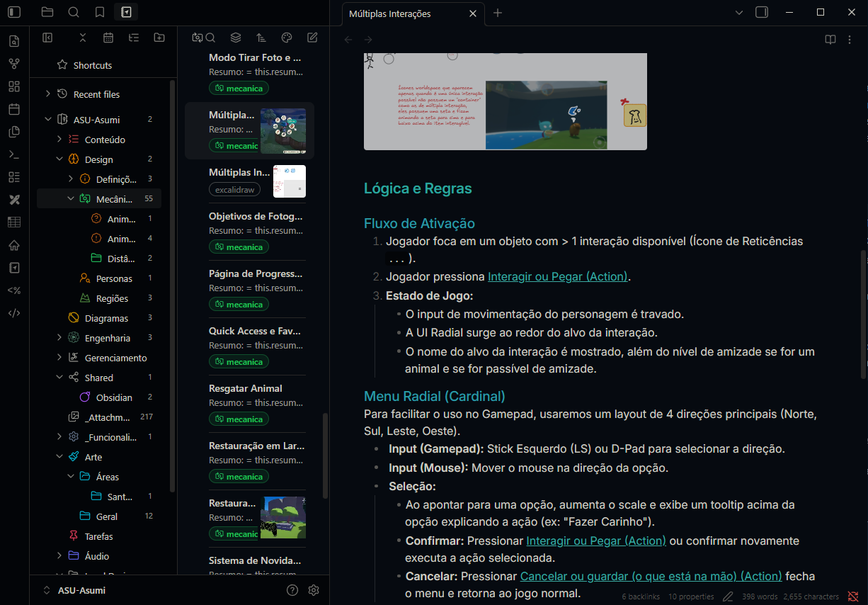Open vault settings gear

click(x=314, y=590)
